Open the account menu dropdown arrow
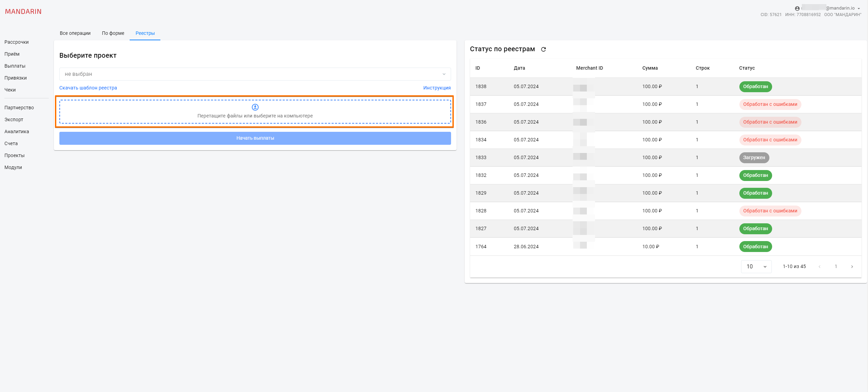Viewport: 868px width, 392px height. (859, 9)
